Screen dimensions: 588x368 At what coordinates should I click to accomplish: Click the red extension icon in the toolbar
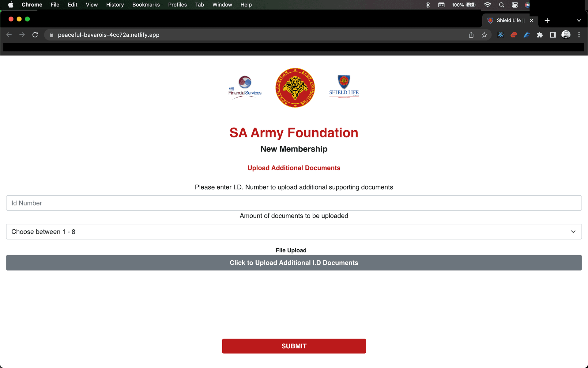[514, 35]
